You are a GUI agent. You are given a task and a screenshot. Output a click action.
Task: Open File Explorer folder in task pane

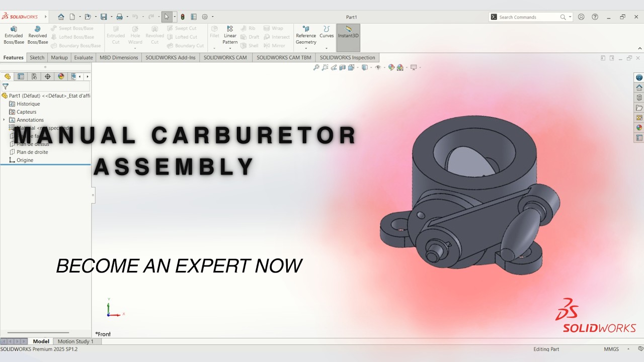[x=639, y=108]
